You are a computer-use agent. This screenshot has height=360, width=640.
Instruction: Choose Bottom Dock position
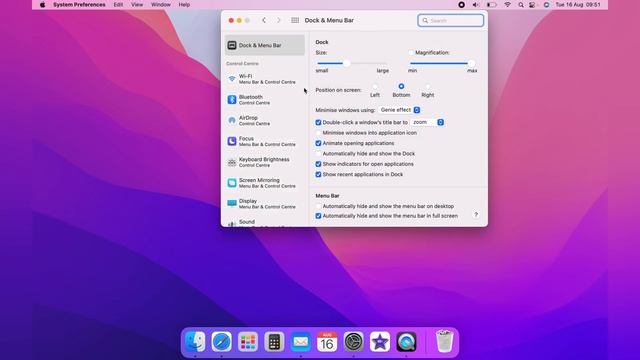tap(401, 87)
